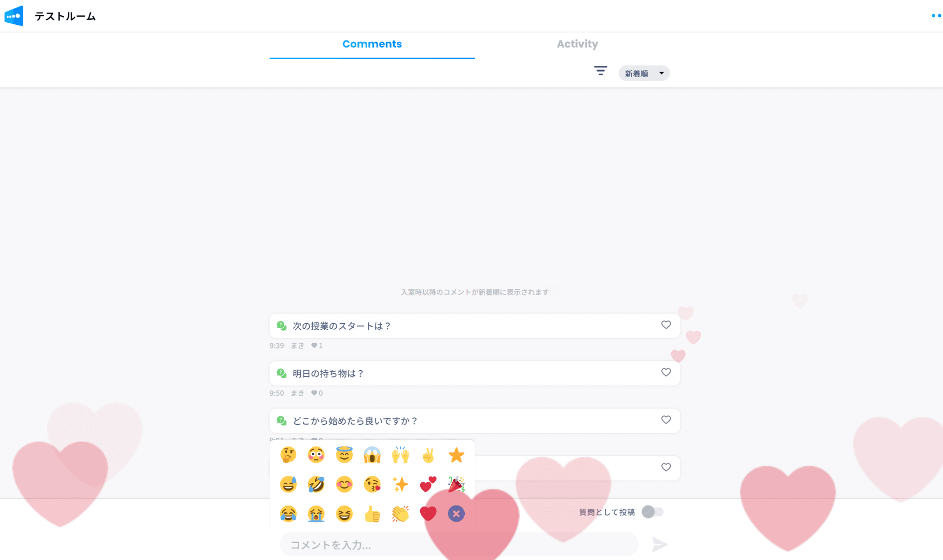Toggle 質問として投稿 switch
Viewport: 943px width, 560px height.
click(x=652, y=512)
